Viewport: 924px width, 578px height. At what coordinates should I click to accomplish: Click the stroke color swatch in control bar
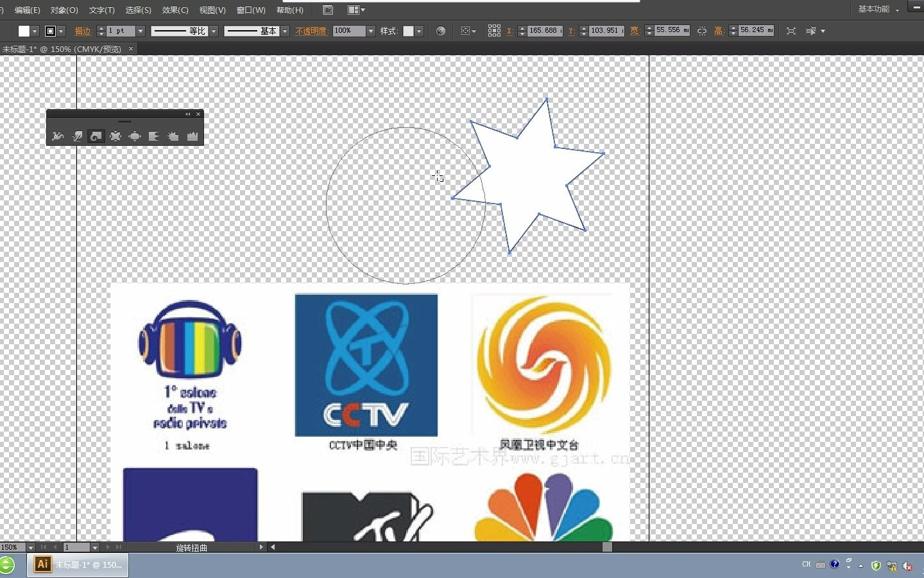tap(50, 31)
